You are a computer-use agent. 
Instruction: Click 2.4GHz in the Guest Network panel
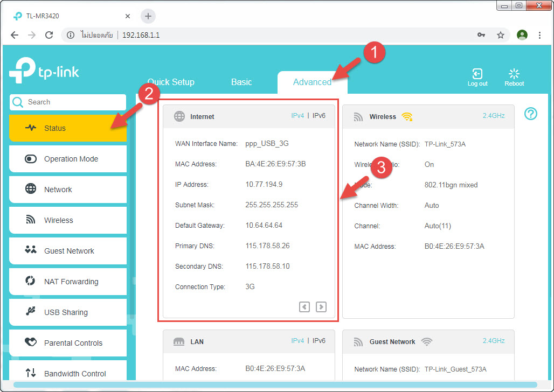coord(494,340)
